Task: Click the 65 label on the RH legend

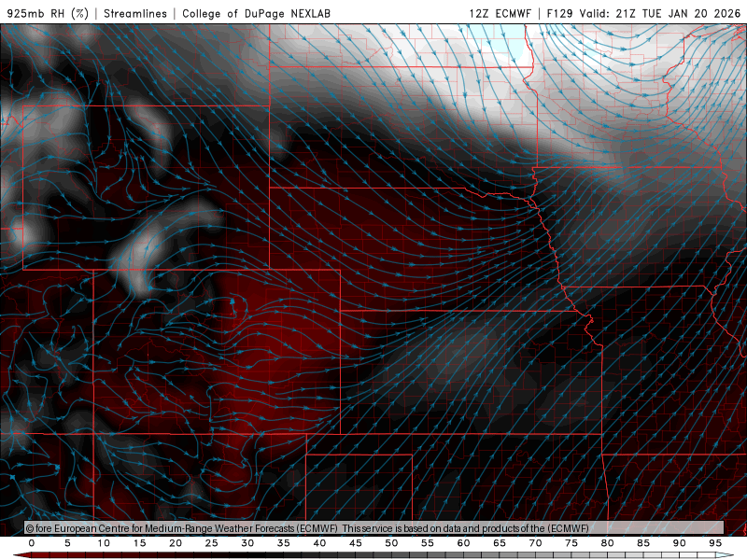Action: click(x=500, y=543)
